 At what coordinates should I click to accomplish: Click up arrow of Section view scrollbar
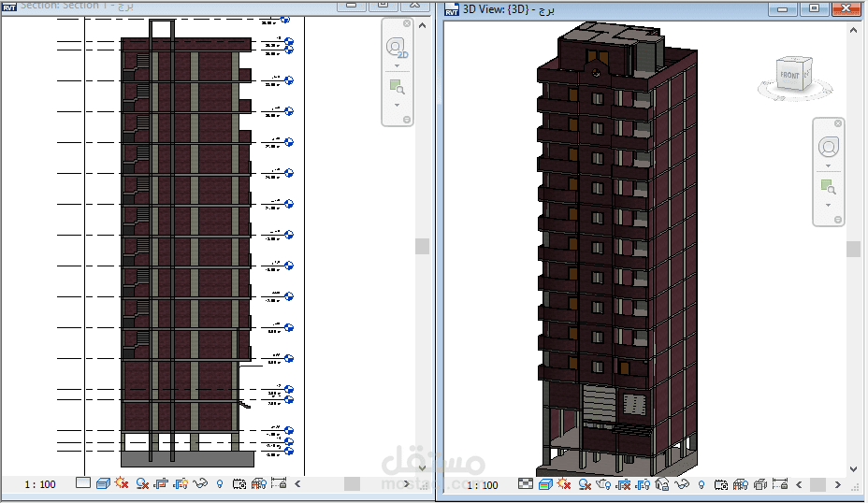click(423, 25)
